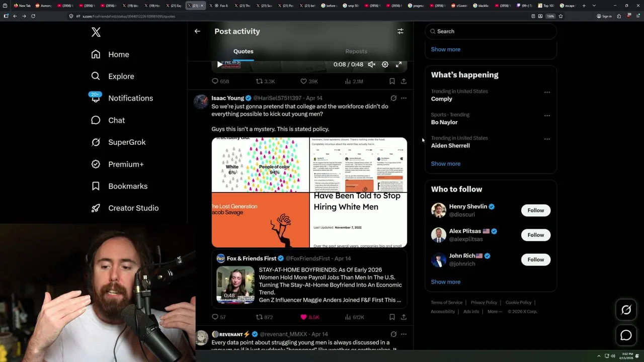The image size is (644, 362).
Task: Click the browser Sign in button
Action: (604, 16)
